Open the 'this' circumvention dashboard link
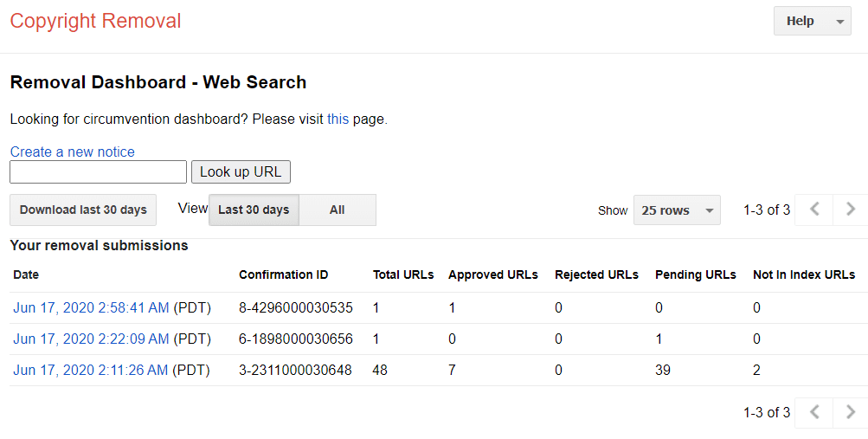Viewport: 868px width, 439px height. click(x=338, y=119)
